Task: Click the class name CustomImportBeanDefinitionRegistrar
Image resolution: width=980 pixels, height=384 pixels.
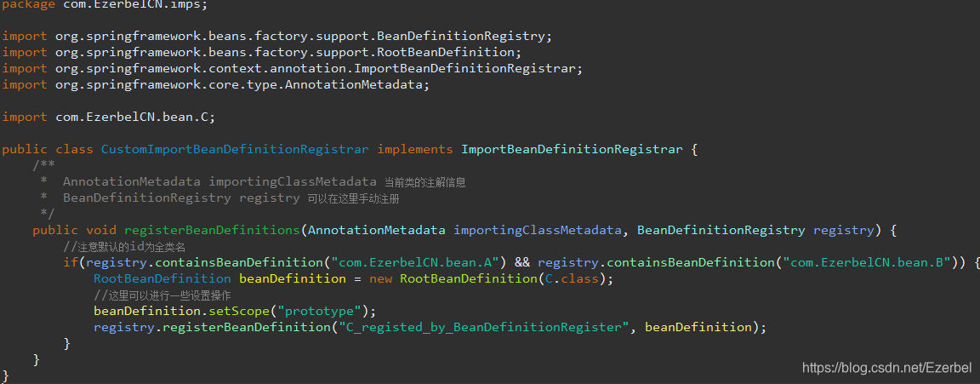Action: click(235, 150)
